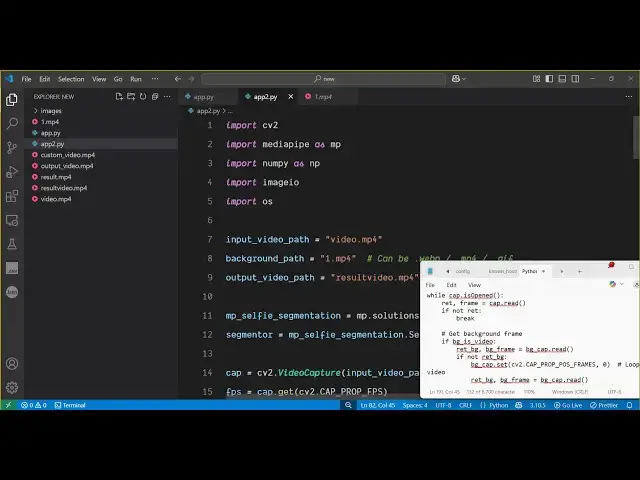Viewport: 640px width, 480px height.
Task: Open the Copilot chat icon in title bar
Action: coord(456,79)
